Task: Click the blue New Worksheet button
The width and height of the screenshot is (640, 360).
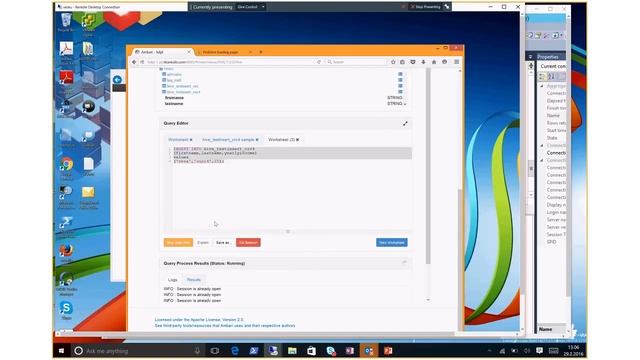Action: click(392, 242)
